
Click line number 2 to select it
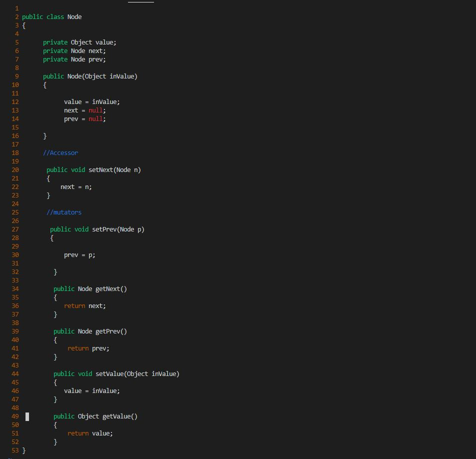16,16
